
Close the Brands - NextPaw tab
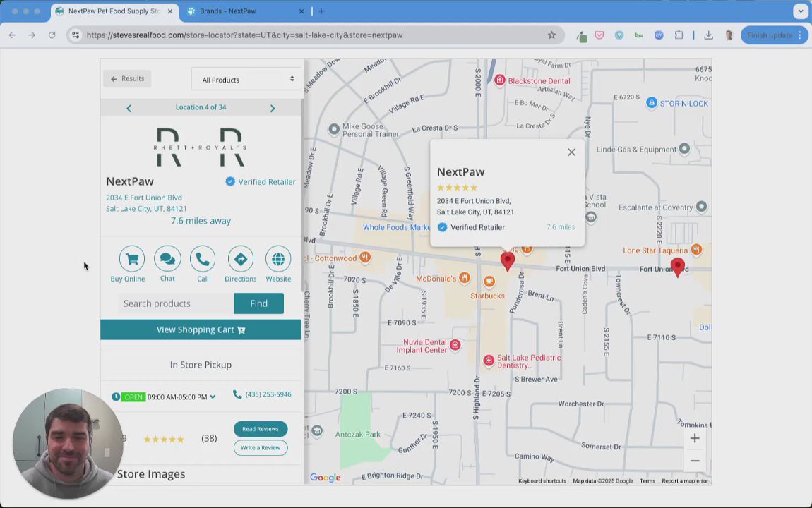pyautogui.click(x=301, y=11)
